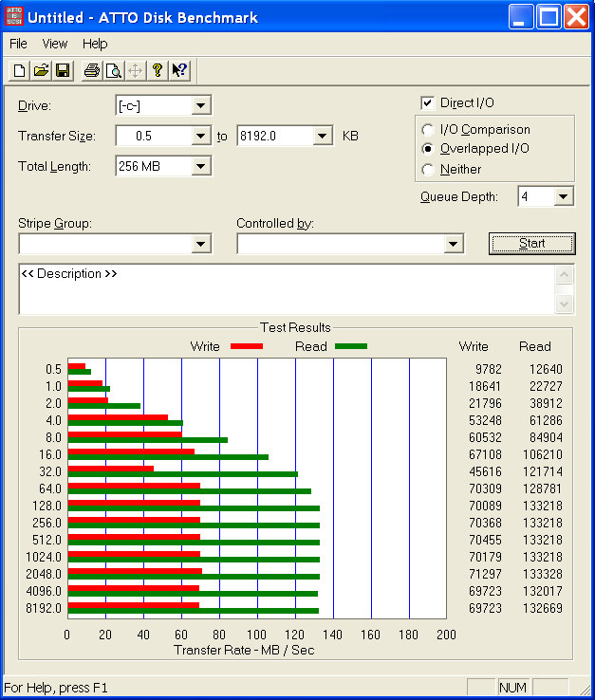
Task: Open the File menu
Action: click(18, 44)
